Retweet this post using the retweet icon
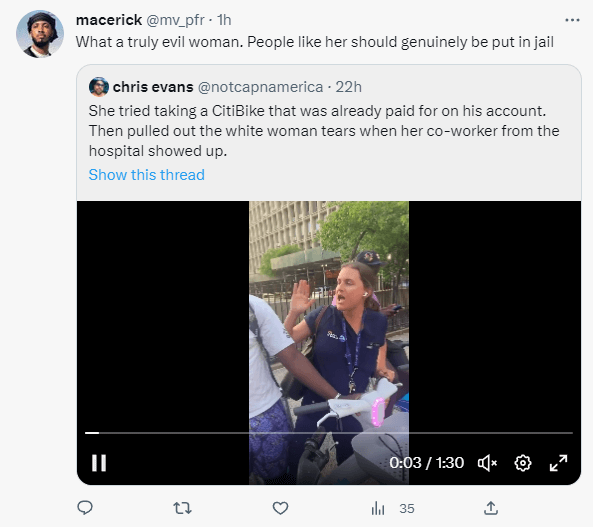 click(x=182, y=508)
